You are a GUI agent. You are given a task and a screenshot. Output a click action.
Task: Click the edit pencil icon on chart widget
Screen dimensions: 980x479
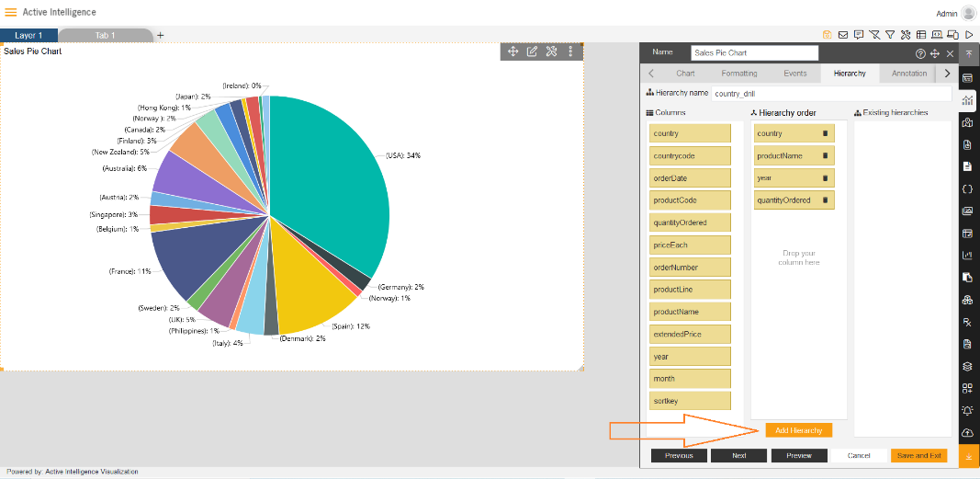pos(532,51)
